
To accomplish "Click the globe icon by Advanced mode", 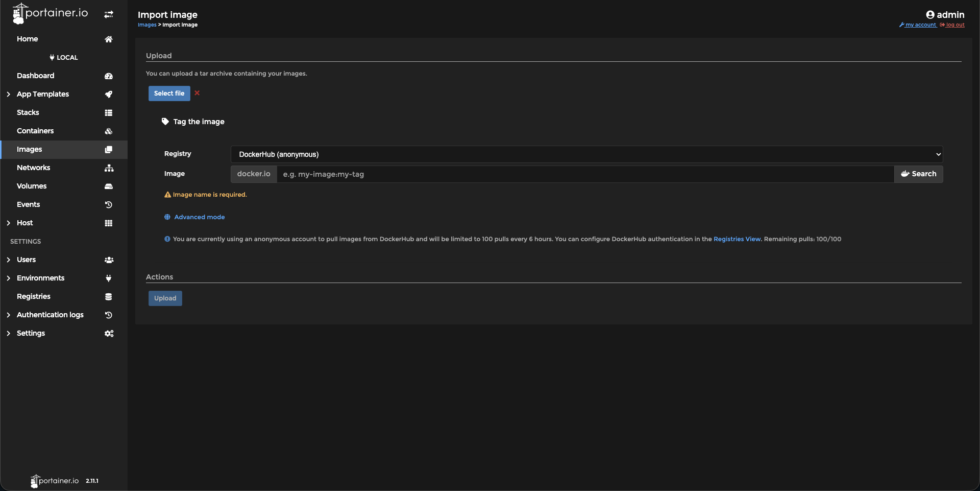I will (x=167, y=217).
